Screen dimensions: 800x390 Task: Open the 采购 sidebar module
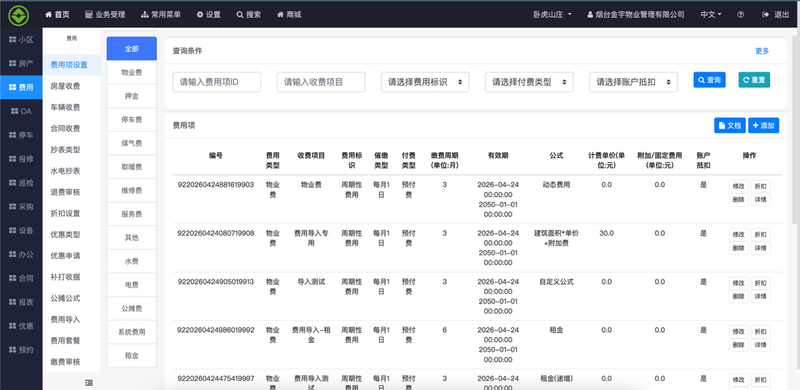point(21,206)
